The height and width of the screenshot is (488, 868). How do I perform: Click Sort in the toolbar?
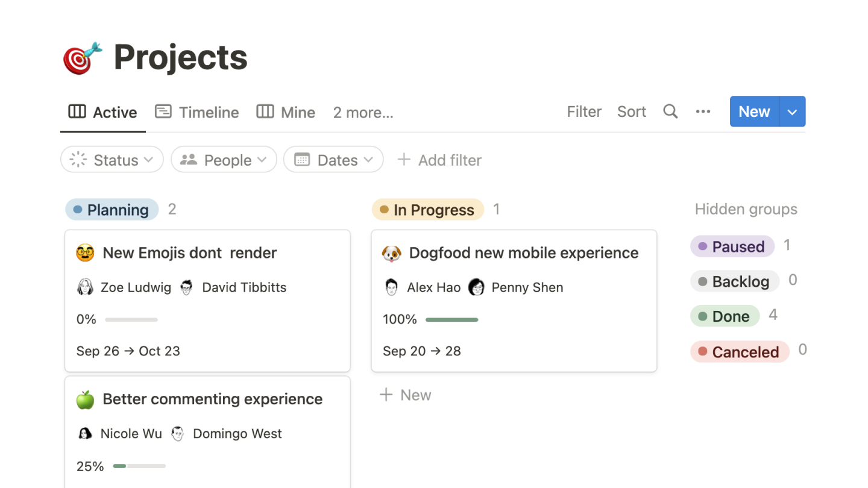tap(631, 111)
